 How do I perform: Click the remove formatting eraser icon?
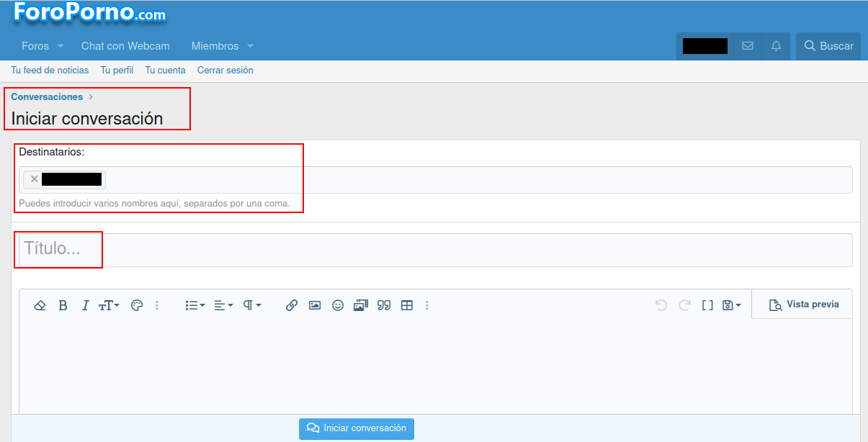click(x=40, y=305)
